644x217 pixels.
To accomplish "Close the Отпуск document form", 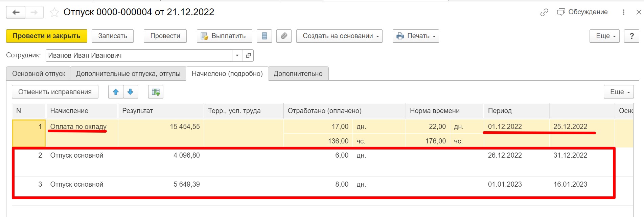I will 639,12.
